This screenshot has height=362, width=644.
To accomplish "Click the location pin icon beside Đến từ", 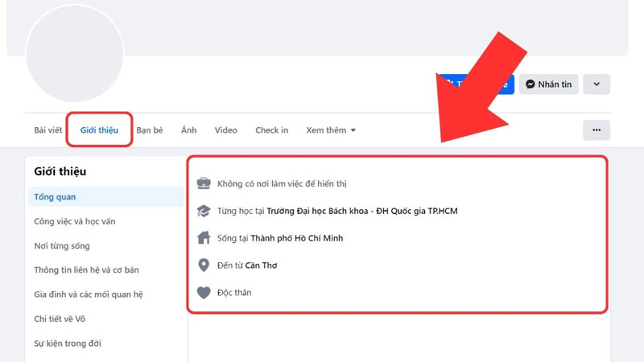I will pos(204,265).
